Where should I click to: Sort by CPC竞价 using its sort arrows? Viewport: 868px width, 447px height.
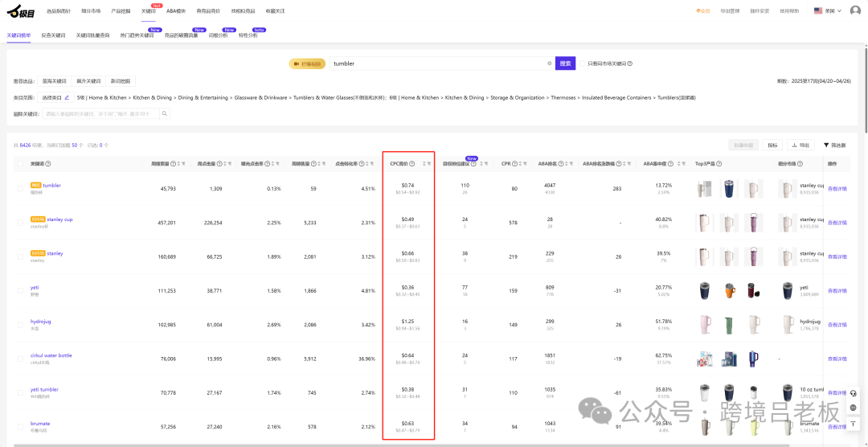[424, 163]
